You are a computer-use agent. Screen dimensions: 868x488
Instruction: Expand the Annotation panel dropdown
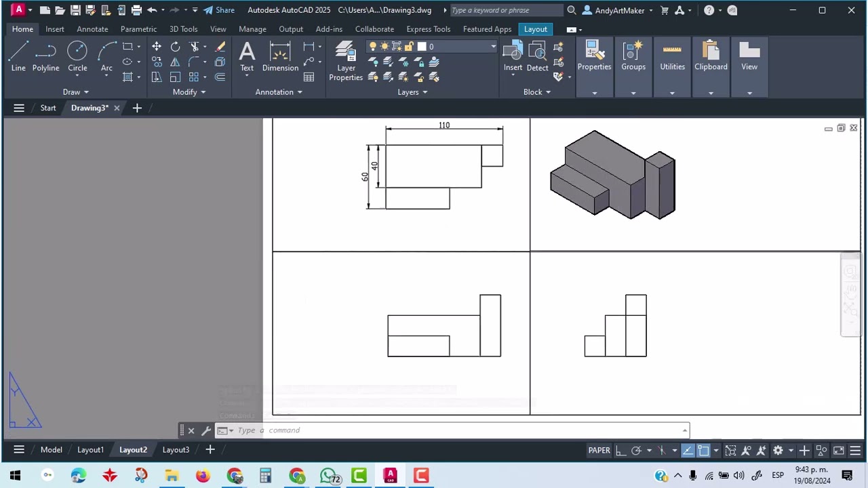279,92
